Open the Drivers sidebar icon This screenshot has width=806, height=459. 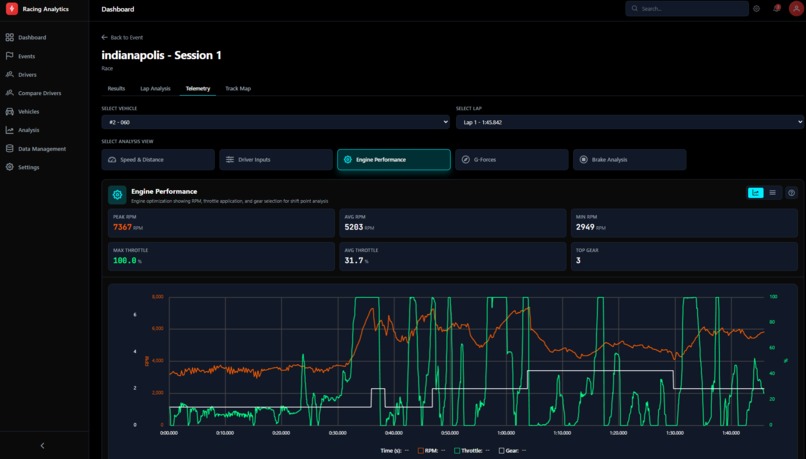pyautogui.click(x=9, y=75)
